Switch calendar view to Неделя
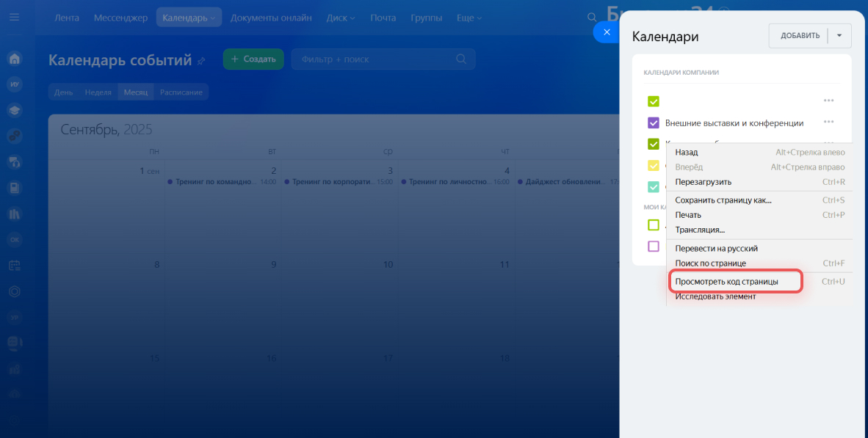The width and height of the screenshot is (868, 438). tap(98, 92)
